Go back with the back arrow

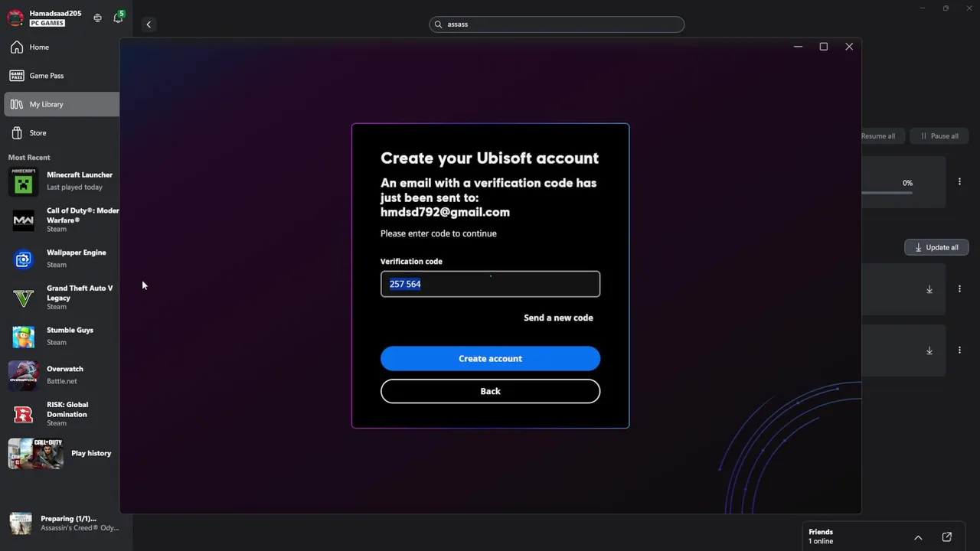(x=149, y=24)
